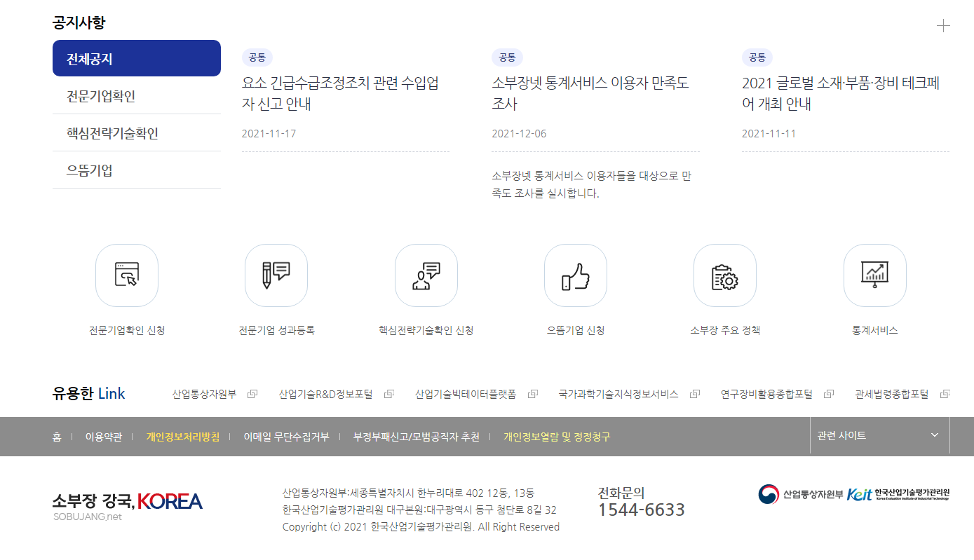The width and height of the screenshot is (974, 560).
Task: Click the 전문기업 성과등록 label
Action: (276, 330)
